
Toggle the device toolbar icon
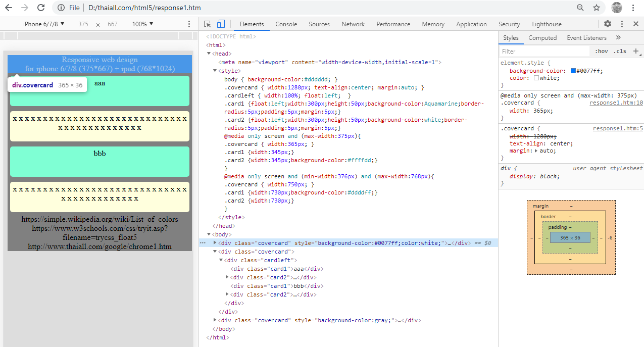tap(221, 24)
